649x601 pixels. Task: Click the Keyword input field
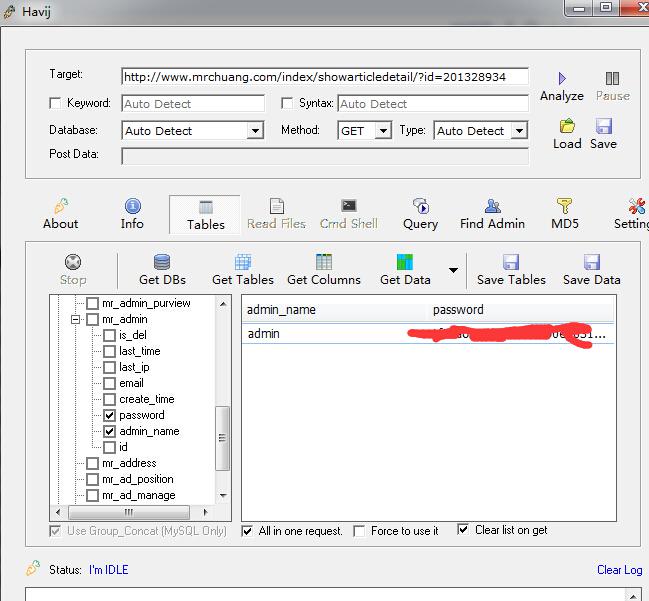coord(193,103)
